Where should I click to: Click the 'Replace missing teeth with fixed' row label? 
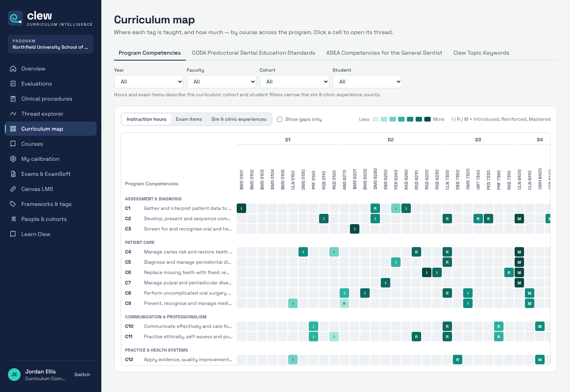(x=187, y=272)
